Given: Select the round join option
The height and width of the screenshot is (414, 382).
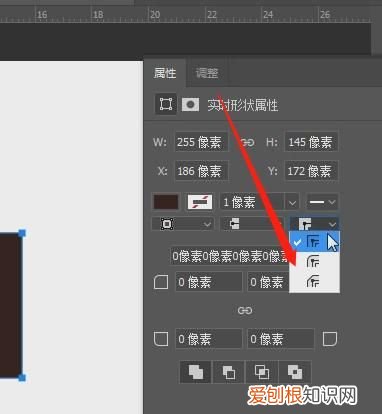Looking at the screenshot, I should (314, 261).
